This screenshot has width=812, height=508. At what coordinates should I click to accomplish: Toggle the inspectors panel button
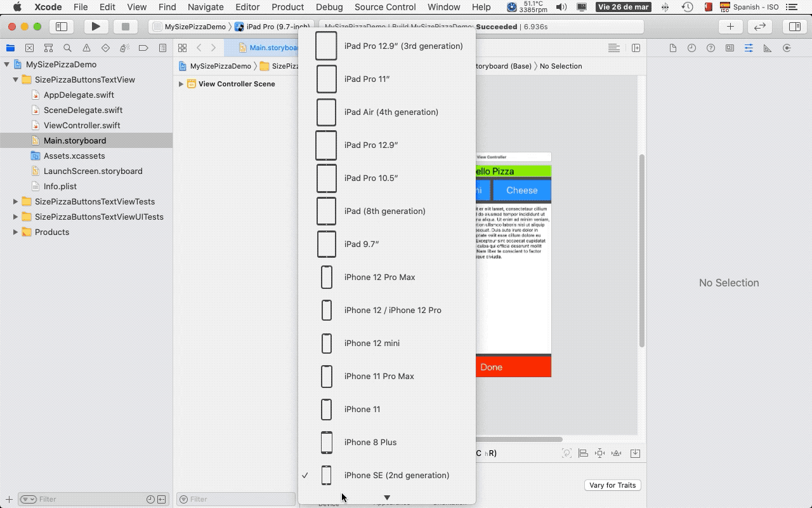tap(794, 27)
